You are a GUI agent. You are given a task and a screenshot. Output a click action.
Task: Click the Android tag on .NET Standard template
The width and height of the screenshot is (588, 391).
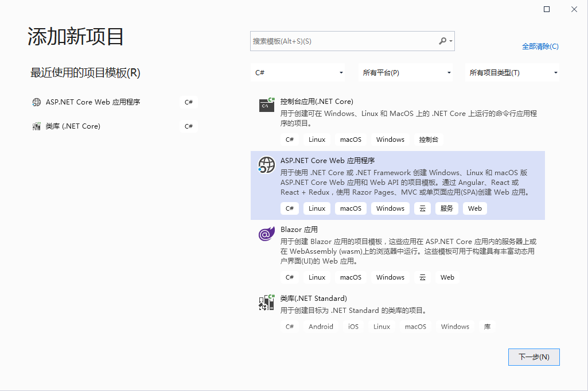coord(321,327)
